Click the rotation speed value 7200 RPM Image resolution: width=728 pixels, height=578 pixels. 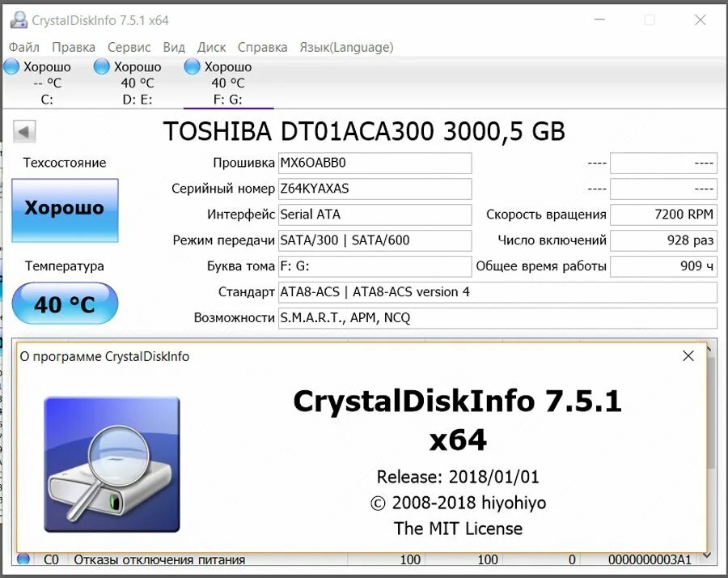point(663,215)
